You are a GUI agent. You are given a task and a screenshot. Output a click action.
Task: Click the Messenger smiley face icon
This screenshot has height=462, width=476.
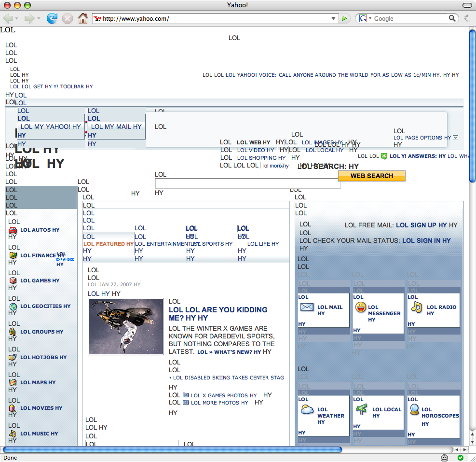(x=361, y=308)
